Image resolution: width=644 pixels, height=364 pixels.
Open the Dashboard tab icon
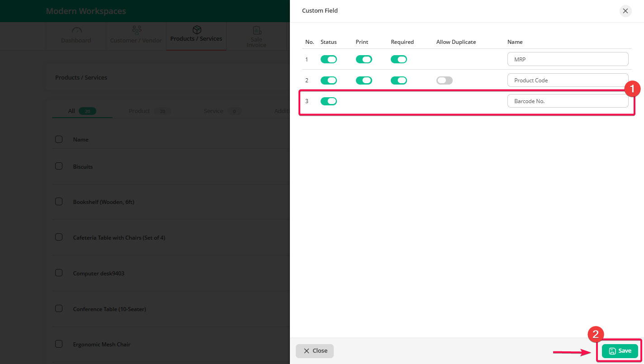[x=76, y=30]
